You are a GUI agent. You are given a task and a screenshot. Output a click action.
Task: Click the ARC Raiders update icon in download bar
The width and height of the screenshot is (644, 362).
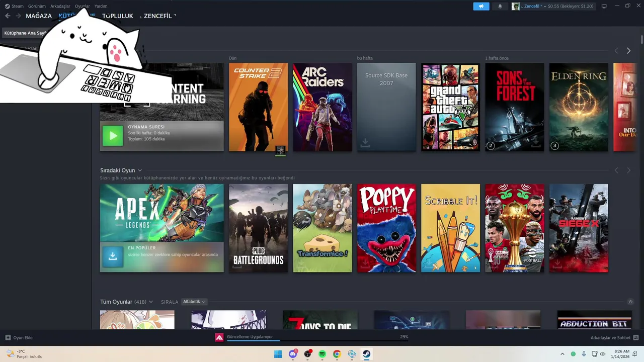(219, 337)
